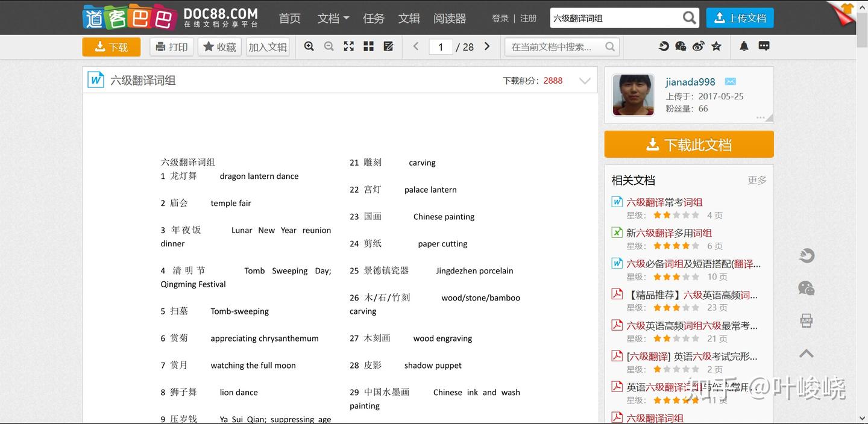The height and width of the screenshot is (424, 868).
Task: Click the 下载此文档 orange button
Action: coord(689,145)
